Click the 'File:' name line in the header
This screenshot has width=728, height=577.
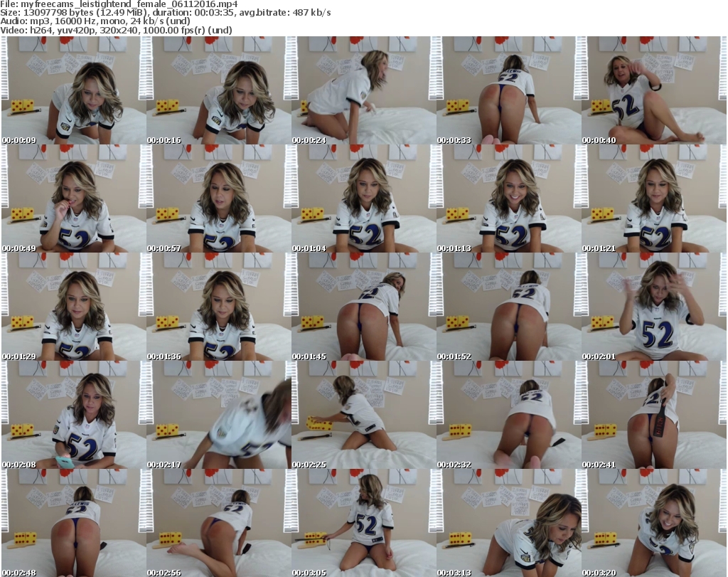tap(119, 4)
